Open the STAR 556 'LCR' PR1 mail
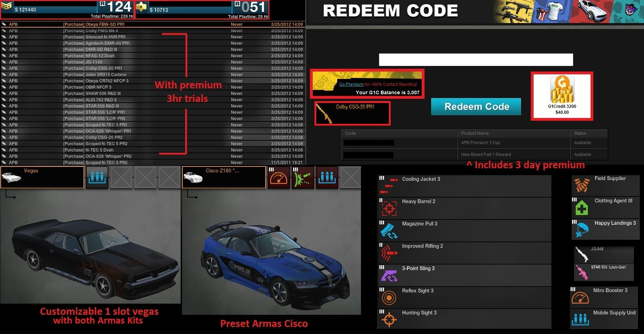This screenshot has width=644, height=334. [x=153, y=112]
